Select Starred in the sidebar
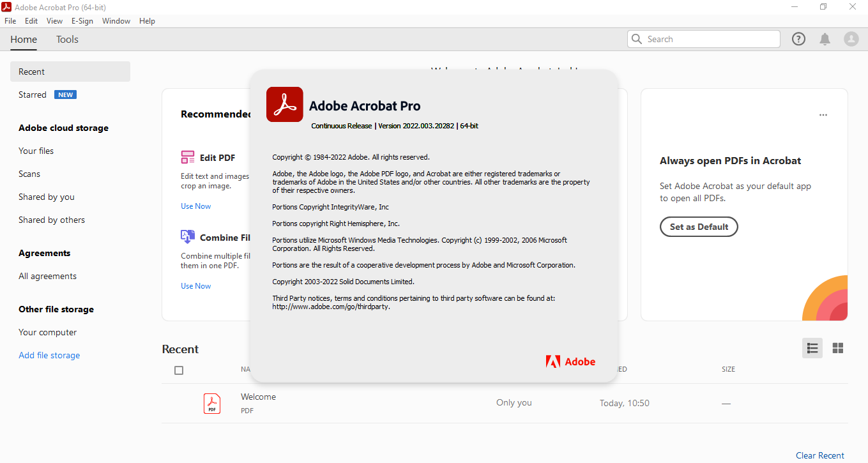The height and width of the screenshot is (463, 868). [33, 95]
